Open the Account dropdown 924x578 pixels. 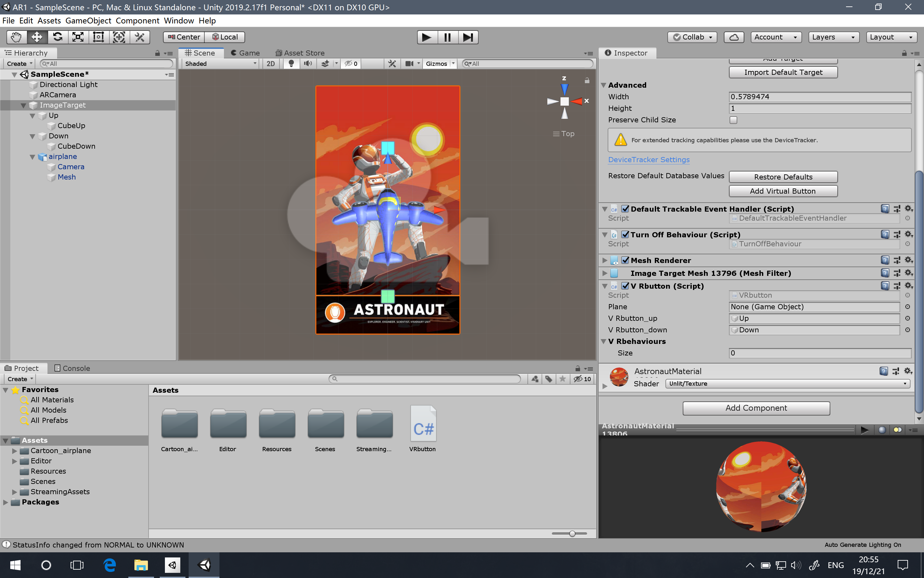coord(776,37)
